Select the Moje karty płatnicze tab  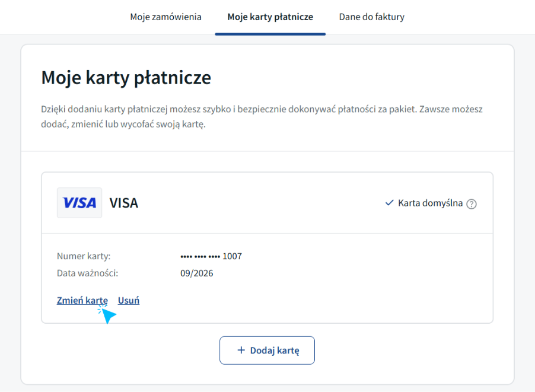tap(270, 17)
